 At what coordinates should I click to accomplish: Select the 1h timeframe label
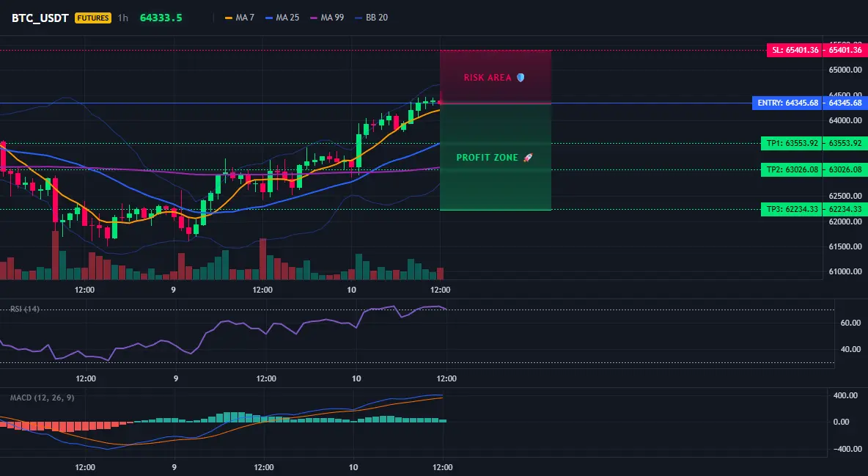(123, 18)
